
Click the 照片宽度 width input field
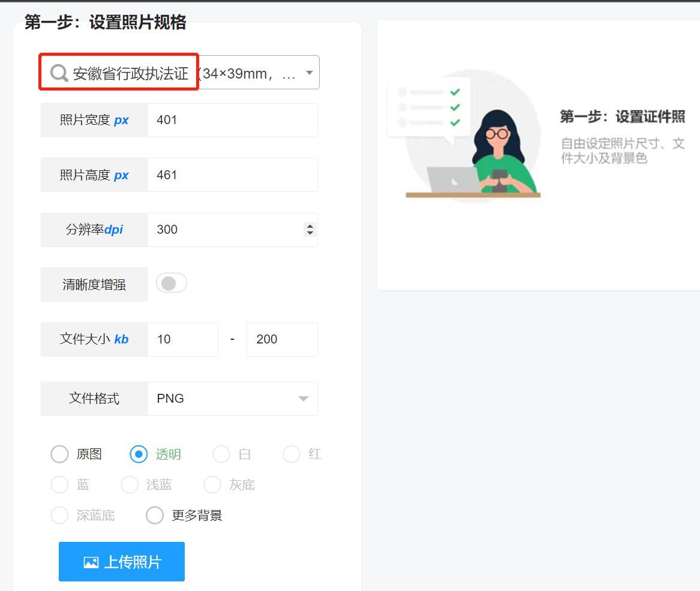point(232,120)
